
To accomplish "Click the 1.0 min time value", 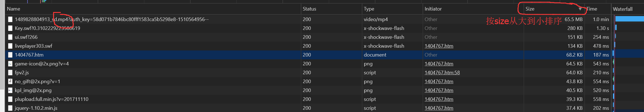I will (601, 19).
